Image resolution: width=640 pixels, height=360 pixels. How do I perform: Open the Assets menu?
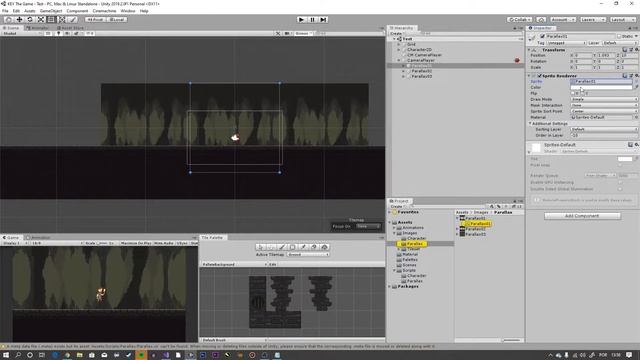click(x=30, y=11)
